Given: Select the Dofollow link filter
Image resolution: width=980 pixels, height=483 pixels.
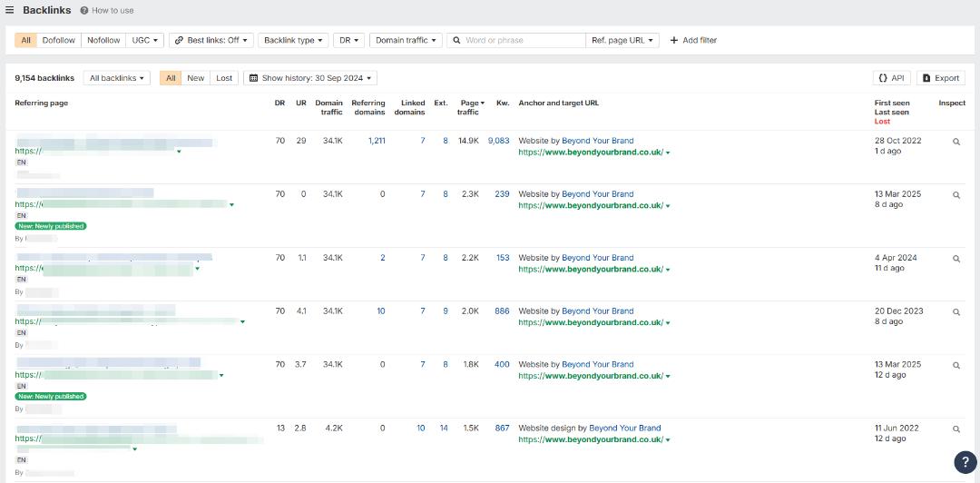Looking at the screenshot, I should pyautogui.click(x=59, y=41).
